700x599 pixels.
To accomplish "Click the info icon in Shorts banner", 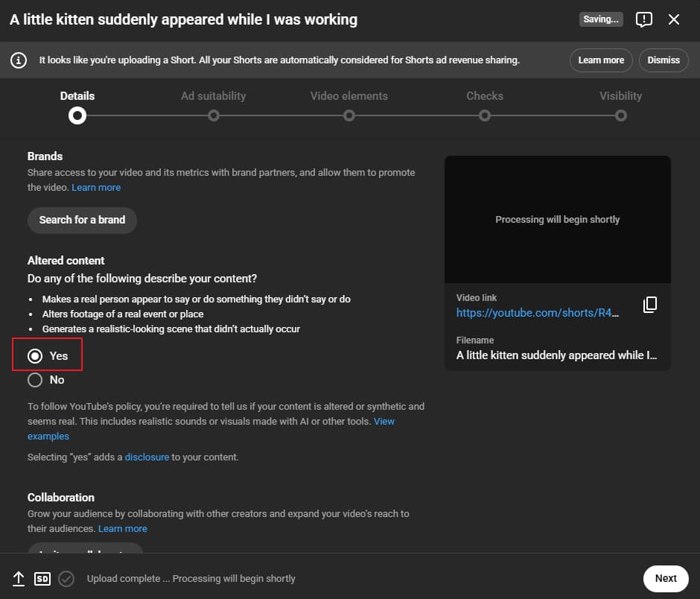I will tap(19, 60).
